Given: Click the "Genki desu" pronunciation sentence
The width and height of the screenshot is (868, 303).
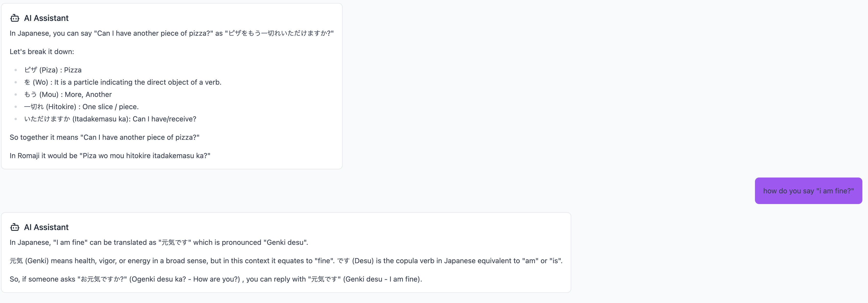Looking at the screenshot, I should [x=159, y=242].
